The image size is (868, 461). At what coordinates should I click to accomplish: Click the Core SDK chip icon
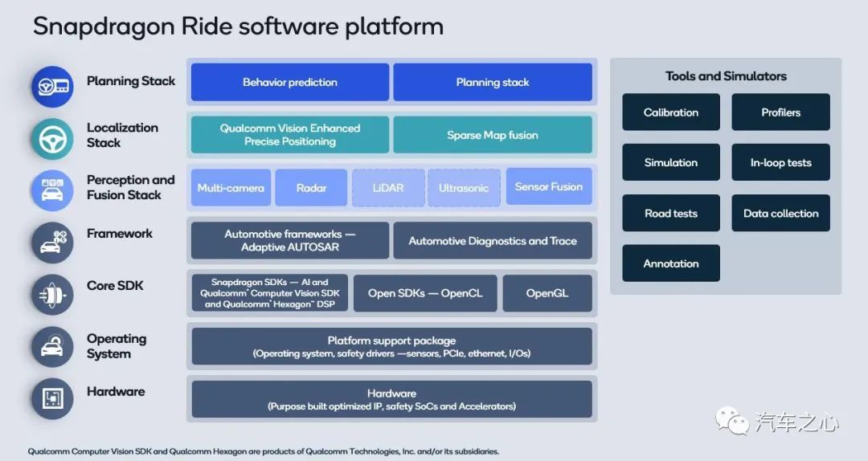click(x=52, y=295)
